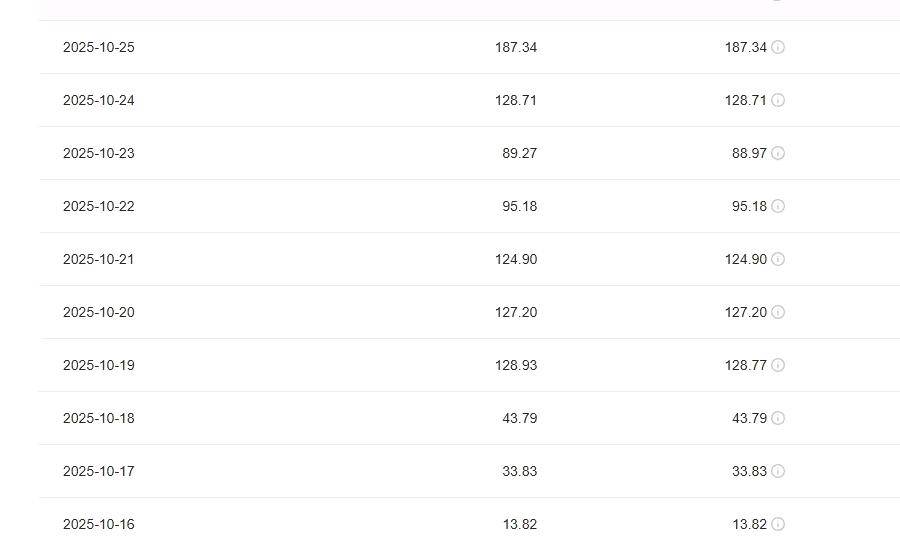Select the 2025-10-19 date cell
The height and width of the screenshot is (542, 900).
point(98,365)
